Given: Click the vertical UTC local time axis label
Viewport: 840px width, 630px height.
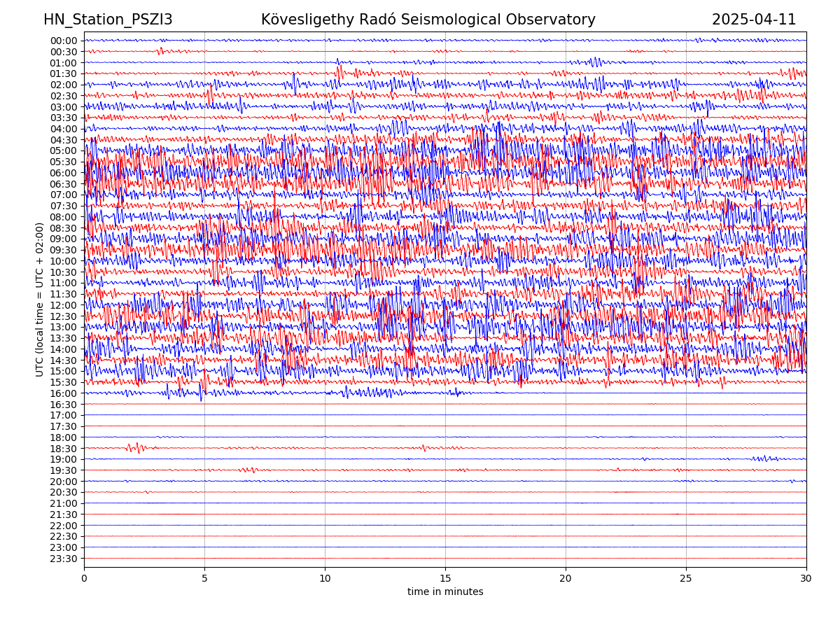Looking at the screenshot, I should 40,300.
